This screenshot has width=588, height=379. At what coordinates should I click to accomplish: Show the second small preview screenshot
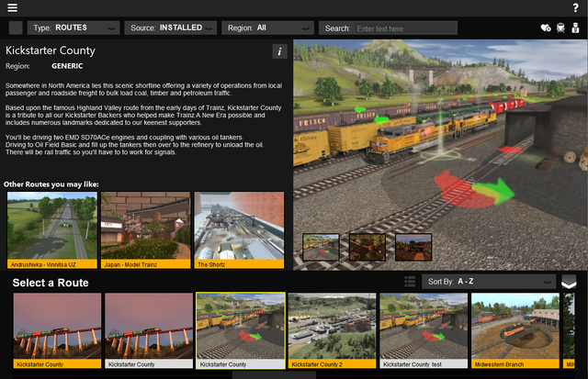[367, 247]
